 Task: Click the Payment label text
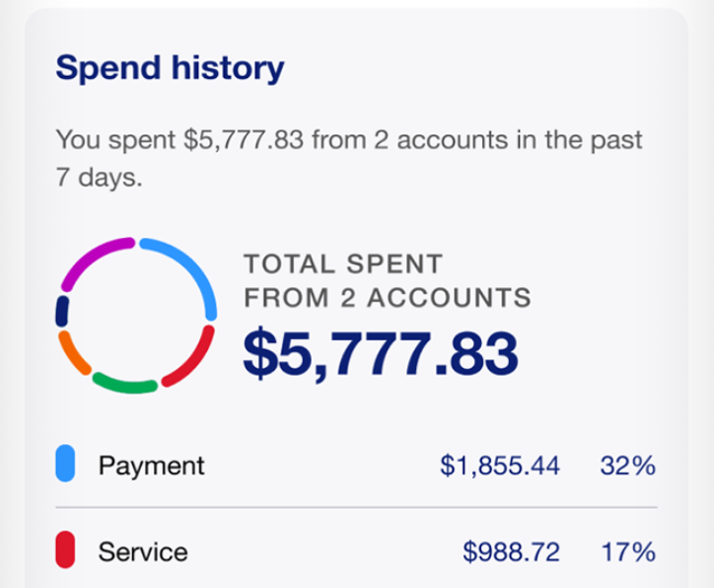152,466
